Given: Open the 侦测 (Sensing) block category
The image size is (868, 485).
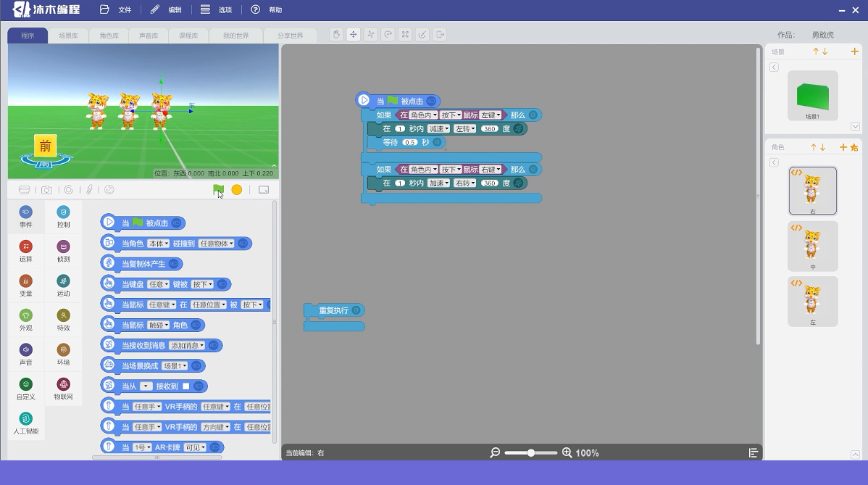Looking at the screenshot, I should (63, 251).
